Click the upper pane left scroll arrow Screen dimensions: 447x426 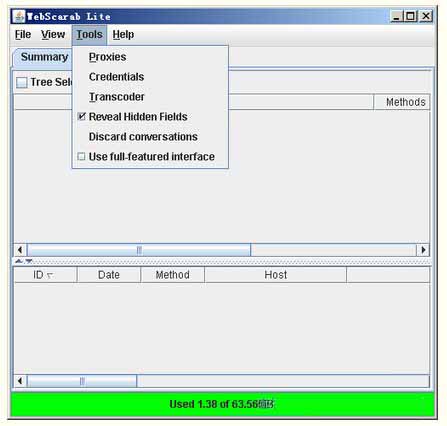(x=20, y=250)
